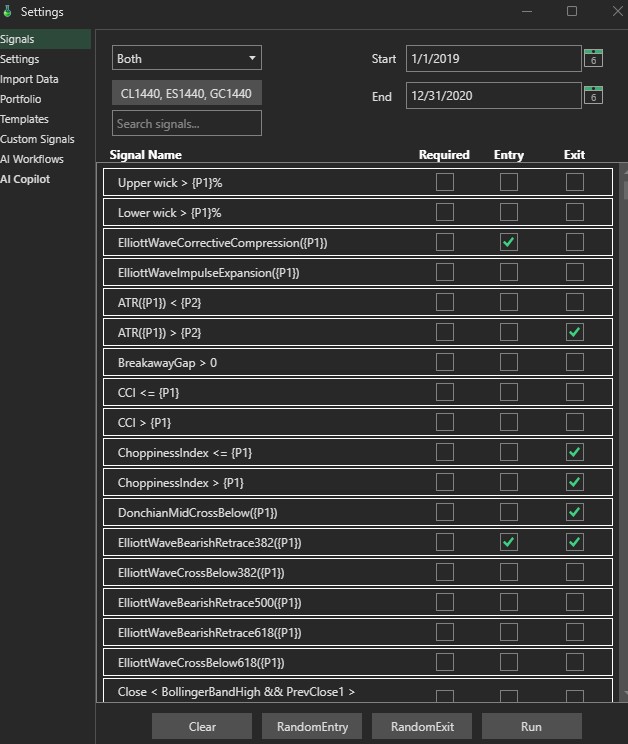Click the RandomEntry button

[312, 726]
